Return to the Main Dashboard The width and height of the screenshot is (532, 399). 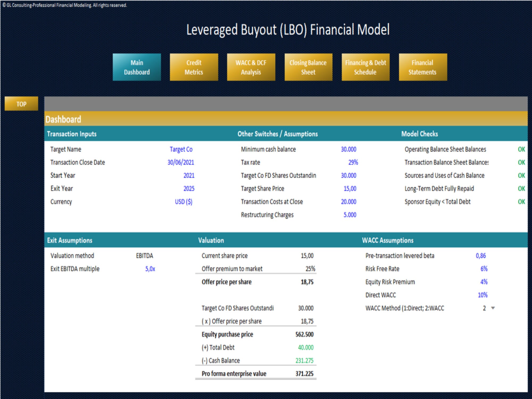[137, 67]
